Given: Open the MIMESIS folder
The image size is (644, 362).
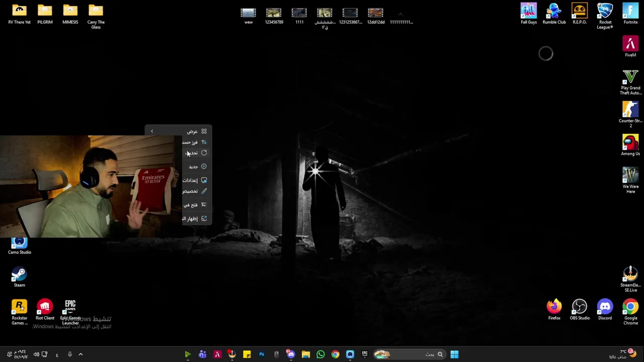Looking at the screenshot, I should [x=70, y=15].
